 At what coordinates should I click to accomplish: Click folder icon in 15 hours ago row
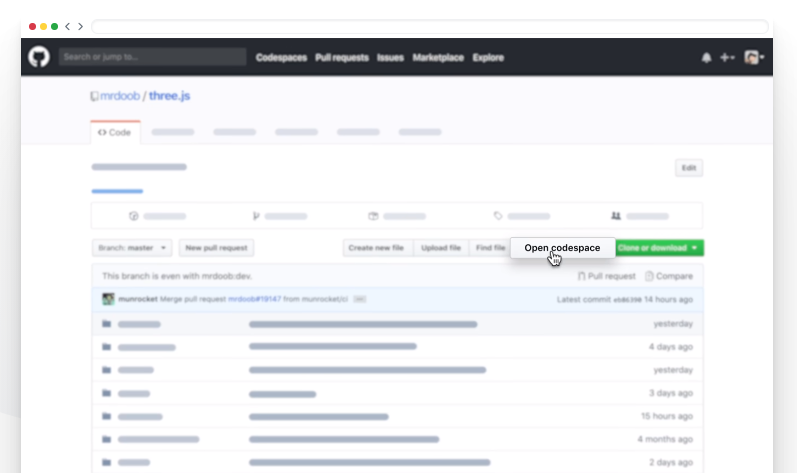click(106, 416)
